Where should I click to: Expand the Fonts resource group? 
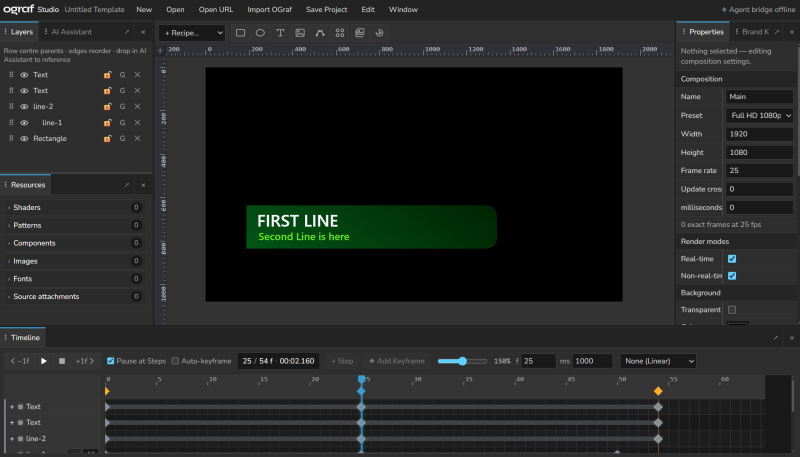[x=75, y=279]
